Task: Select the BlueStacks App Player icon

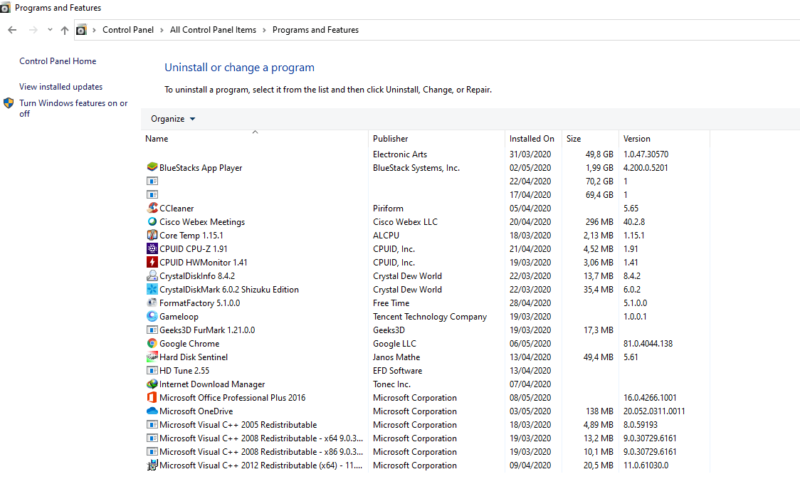Action: (152, 167)
